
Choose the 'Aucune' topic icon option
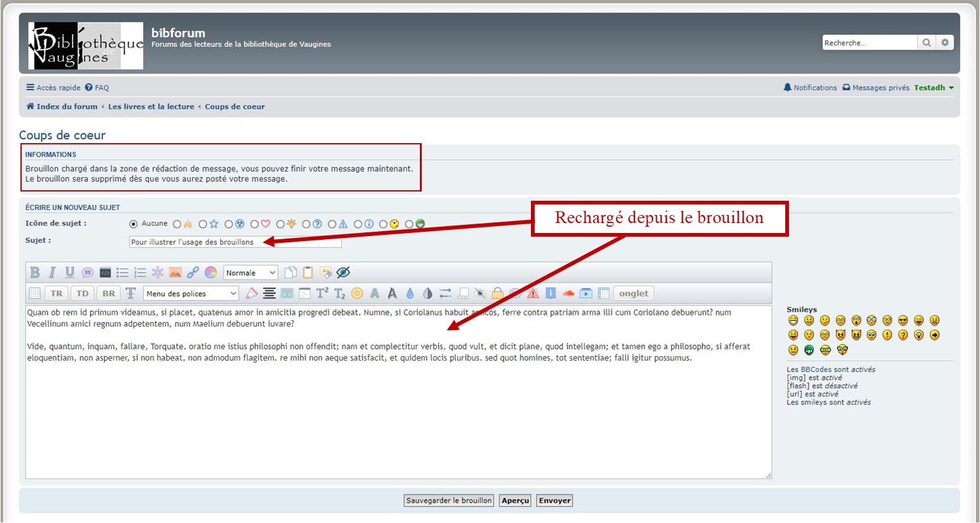[133, 224]
